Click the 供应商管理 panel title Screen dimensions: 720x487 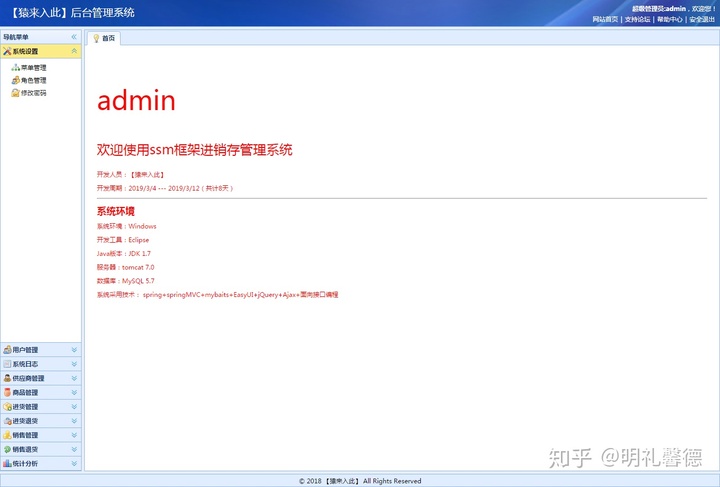coord(28,378)
